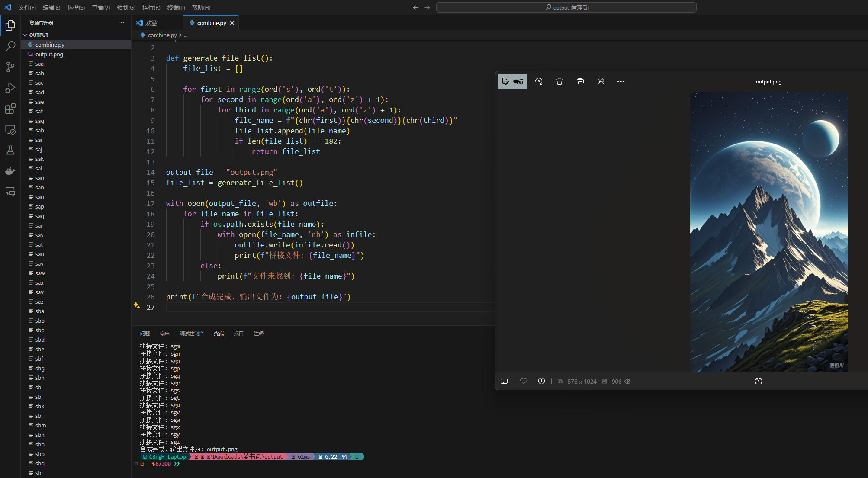This screenshot has width=868, height=478.
Task: Show file info panel for image
Action: click(x=541, y=381)
